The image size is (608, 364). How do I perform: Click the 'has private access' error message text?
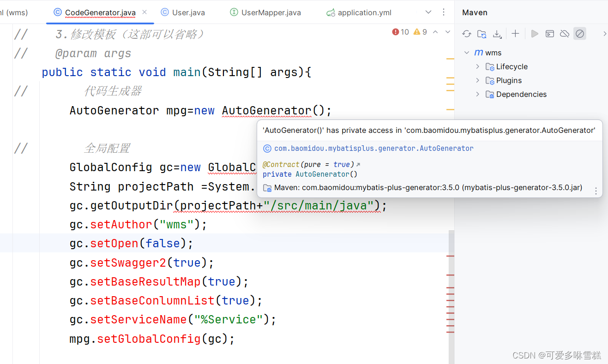click(429, 131)
